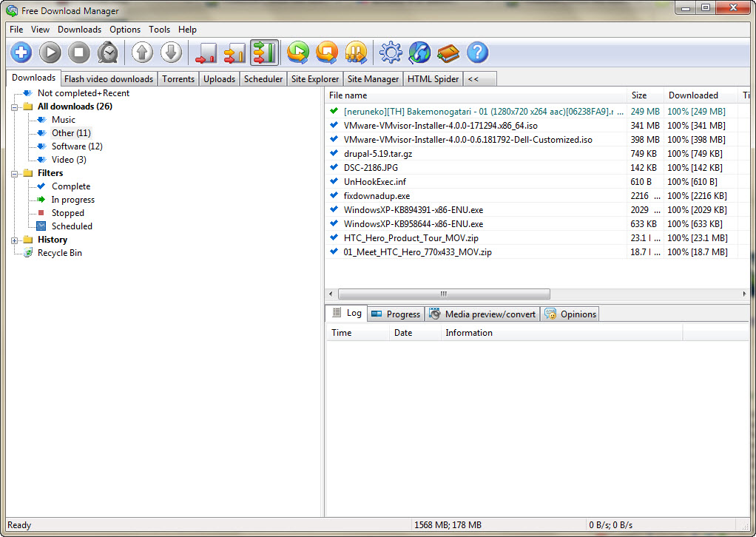This screenshot has height=537, width=756.
Task: Click the blue question mark icon
Action: click(477, 52)
